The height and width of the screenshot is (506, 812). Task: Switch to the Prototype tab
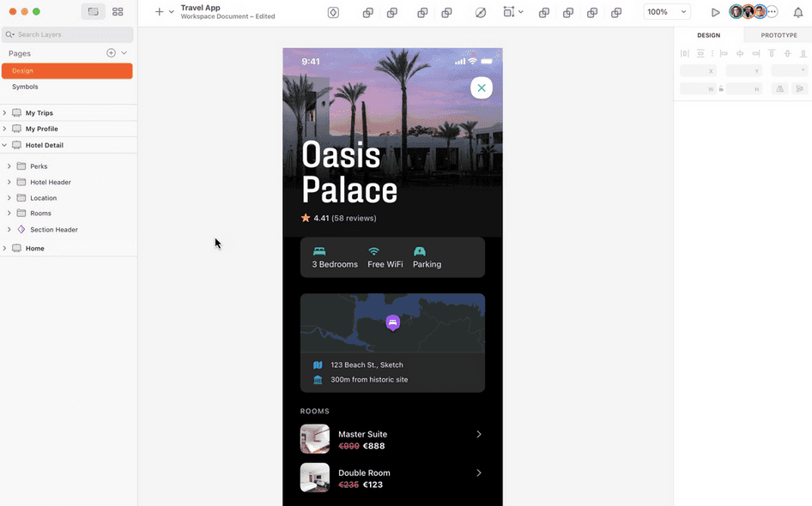[778, 35]
